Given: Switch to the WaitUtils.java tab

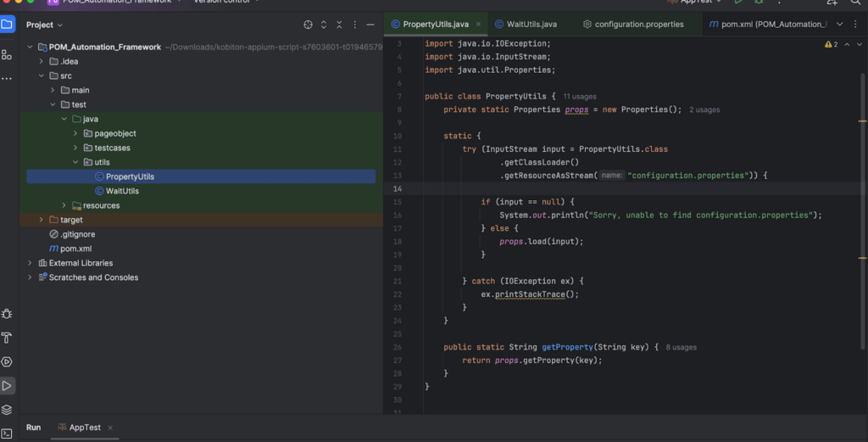Looking at the screenshot, I should [x=531, y=24].
